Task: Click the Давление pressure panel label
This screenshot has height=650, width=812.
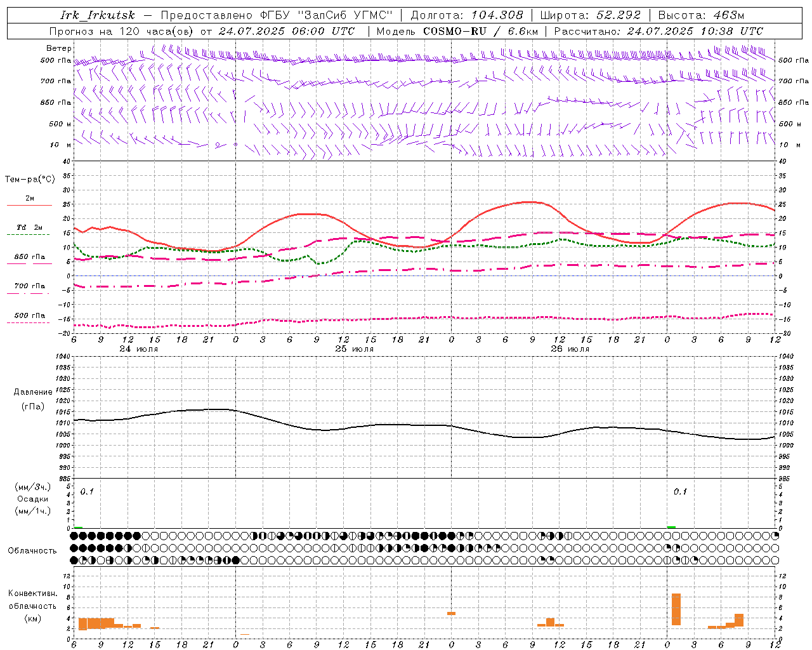Action: pos(33,392)
